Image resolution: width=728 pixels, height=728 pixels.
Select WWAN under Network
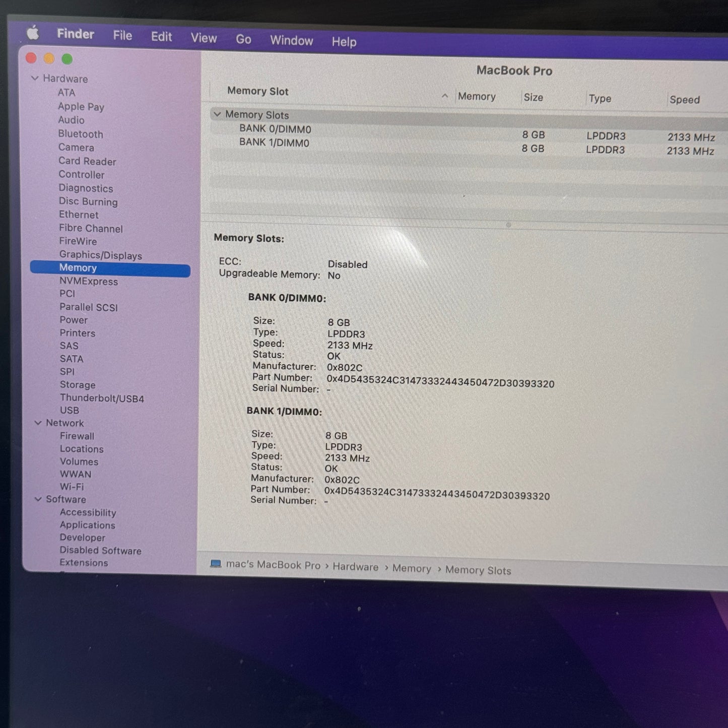pyautogui.click(x=76, y=474)
